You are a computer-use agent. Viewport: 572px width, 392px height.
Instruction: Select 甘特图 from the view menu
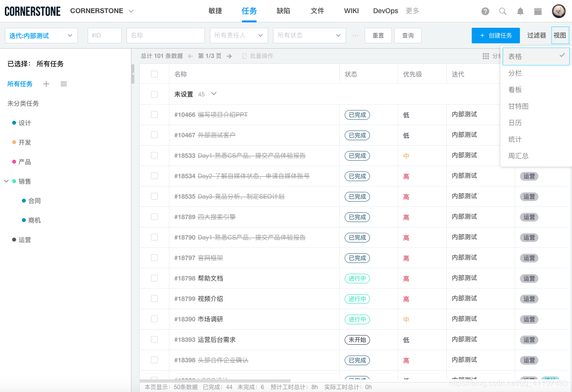(518, 106)
